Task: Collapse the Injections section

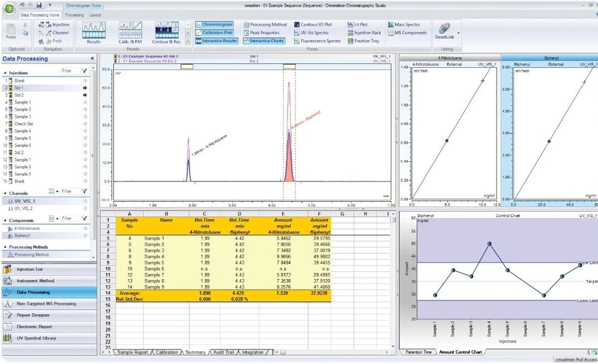Action: (5, 73)
